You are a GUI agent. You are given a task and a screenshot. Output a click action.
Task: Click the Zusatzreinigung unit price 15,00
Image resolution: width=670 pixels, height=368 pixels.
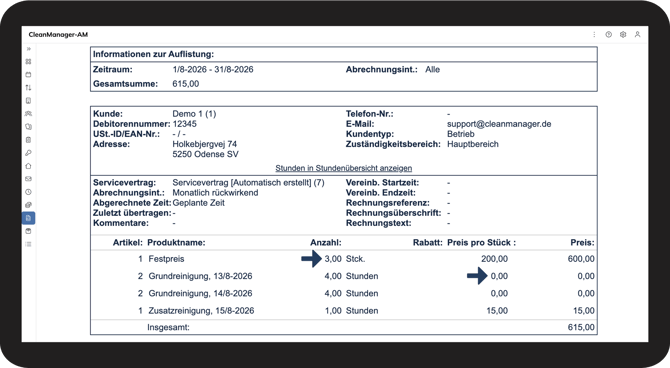[497, 311]
